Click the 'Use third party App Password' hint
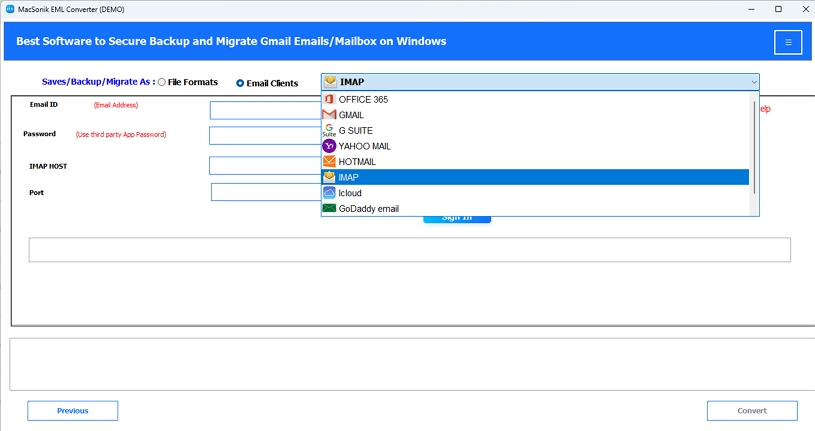This screenshot has width=815, height=431. [121, 134]
